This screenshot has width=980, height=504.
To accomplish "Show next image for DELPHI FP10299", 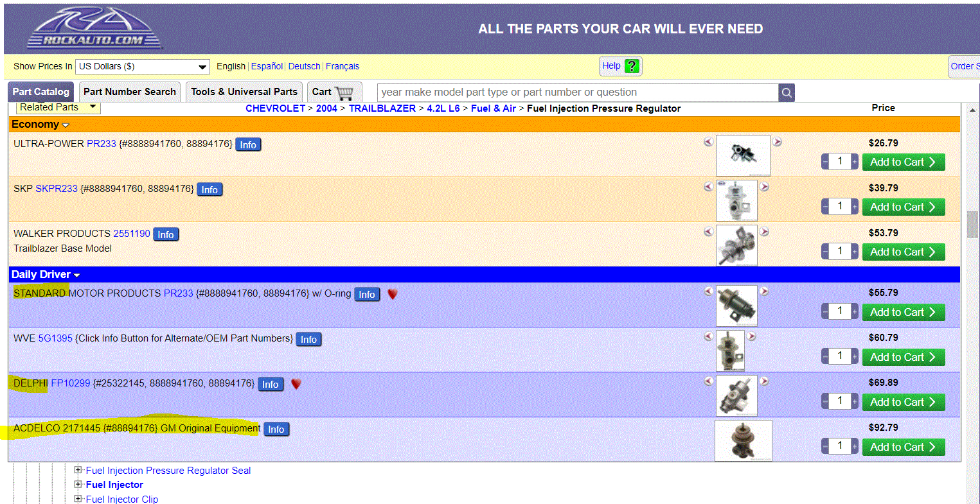I will [764, 381].
